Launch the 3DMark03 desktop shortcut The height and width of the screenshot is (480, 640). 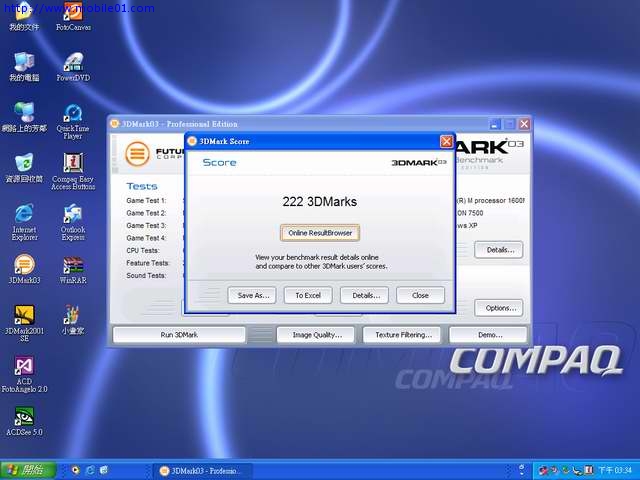(x=24, y=269)
